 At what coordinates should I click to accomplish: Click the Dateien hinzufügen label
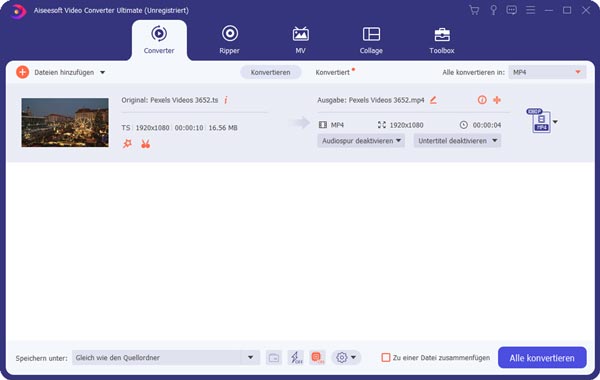click(x=64, y=72)
